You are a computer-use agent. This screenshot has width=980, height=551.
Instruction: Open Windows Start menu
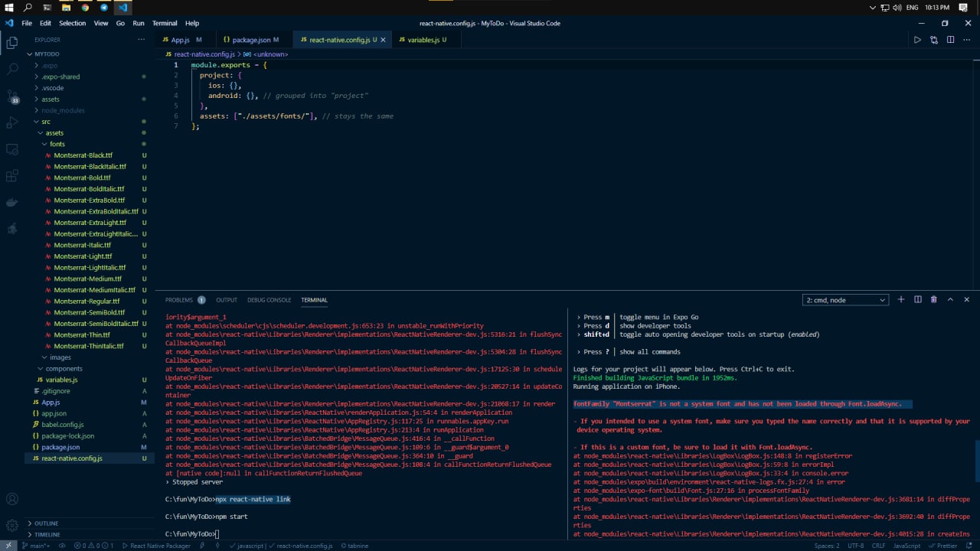[x=8, y=8]
